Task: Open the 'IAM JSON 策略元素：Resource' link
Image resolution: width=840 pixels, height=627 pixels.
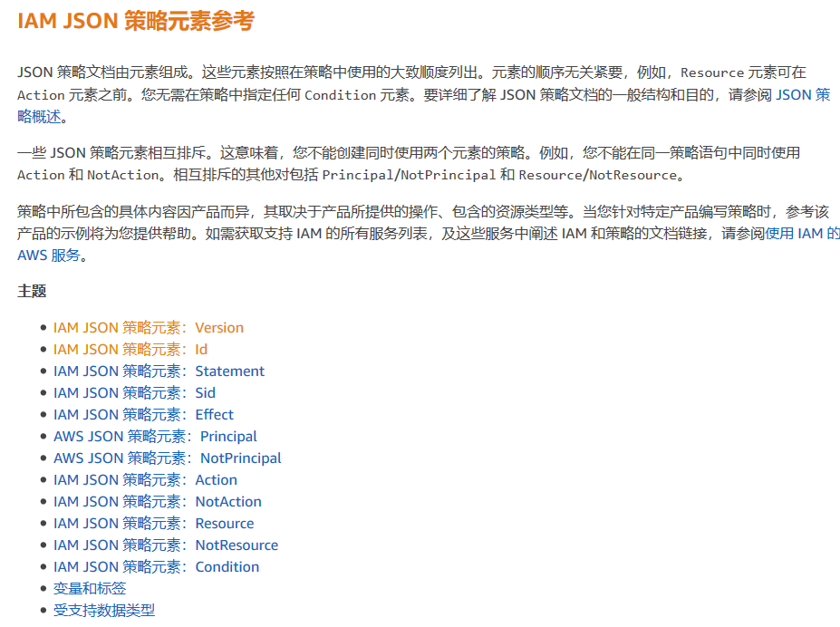Action: point(153,524)
